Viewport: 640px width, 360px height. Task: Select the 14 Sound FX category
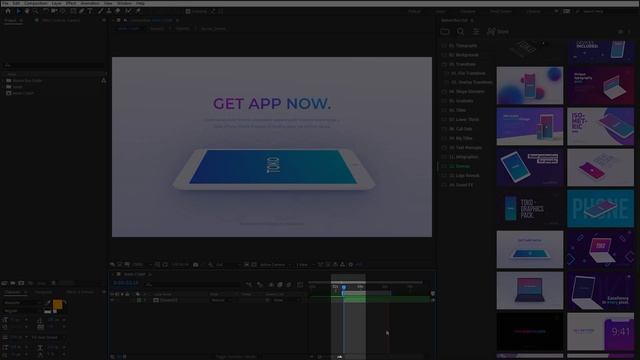[x=461, y=185]
